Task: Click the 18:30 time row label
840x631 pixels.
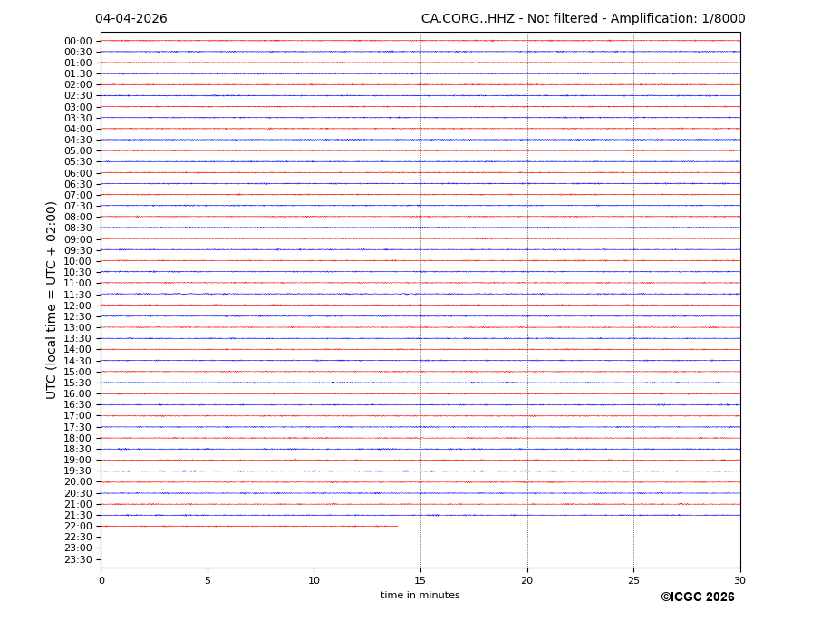Action: tap(78, 449)
